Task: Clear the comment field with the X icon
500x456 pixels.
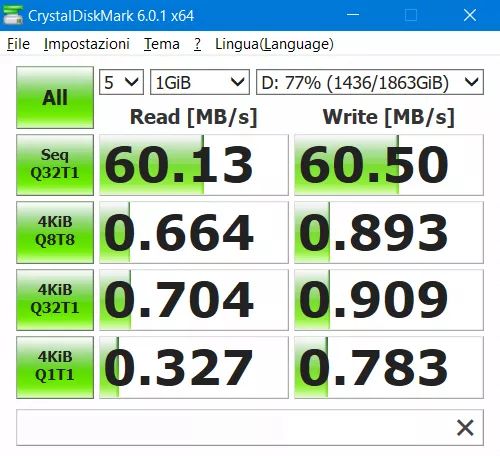Action: click(x=465, y=428)
